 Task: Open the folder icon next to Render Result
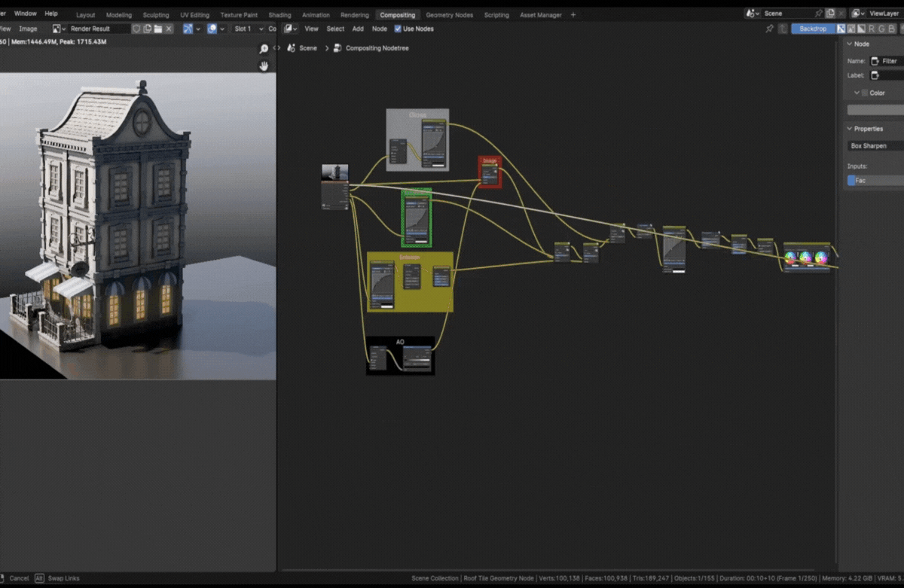point(158,29)
